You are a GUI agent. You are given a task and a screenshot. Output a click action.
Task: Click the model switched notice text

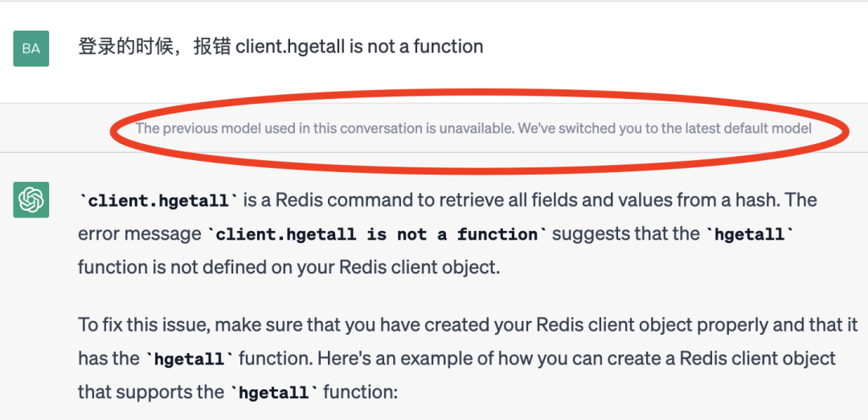point(473,129)
